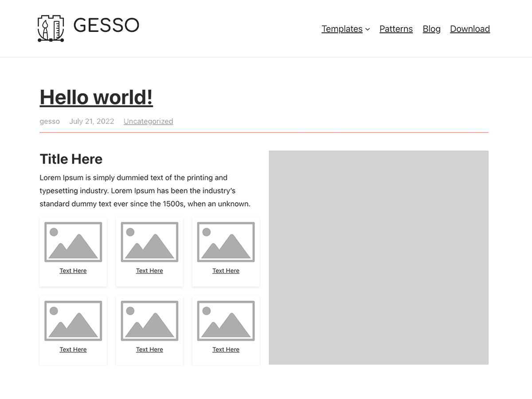Select the bottom-left image placeholder icon
532x399 pixels.
(73, 320)
